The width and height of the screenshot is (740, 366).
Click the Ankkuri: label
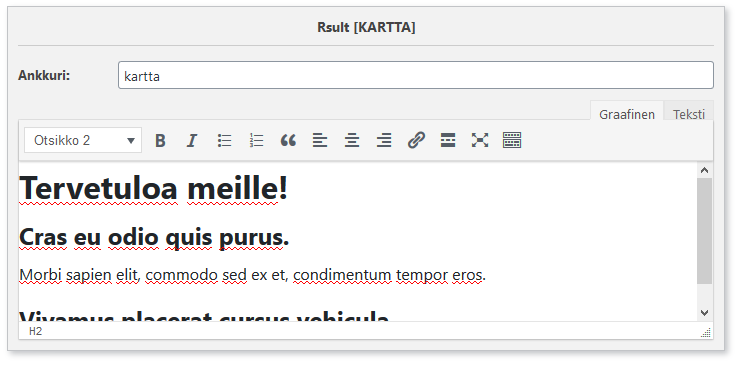(44, 75)
